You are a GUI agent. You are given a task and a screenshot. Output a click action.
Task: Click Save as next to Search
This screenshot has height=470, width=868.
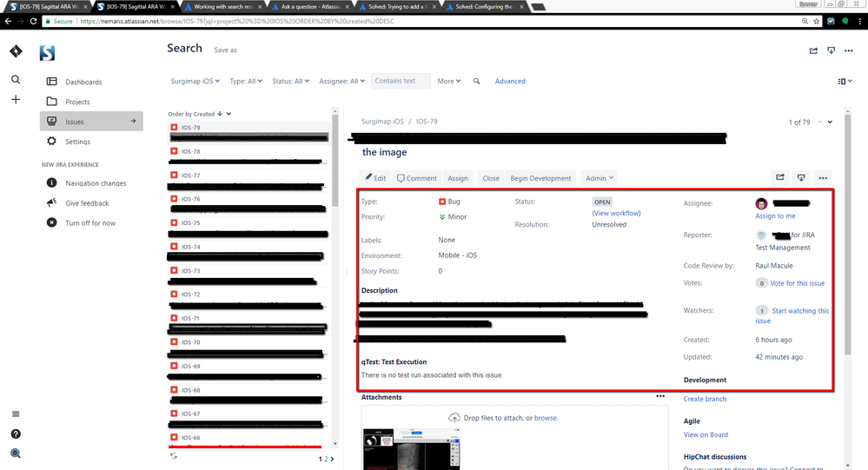(225, 50)
